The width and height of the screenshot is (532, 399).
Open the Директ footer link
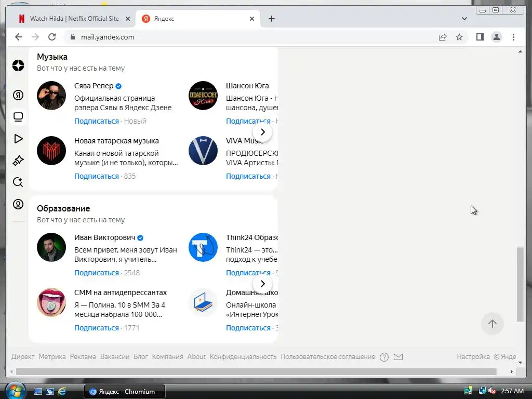click(23, 356)
